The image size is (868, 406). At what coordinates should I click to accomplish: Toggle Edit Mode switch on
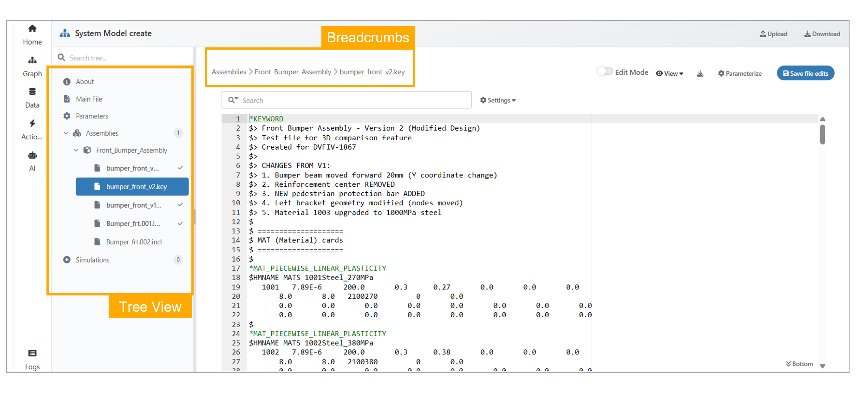point(605,71)
